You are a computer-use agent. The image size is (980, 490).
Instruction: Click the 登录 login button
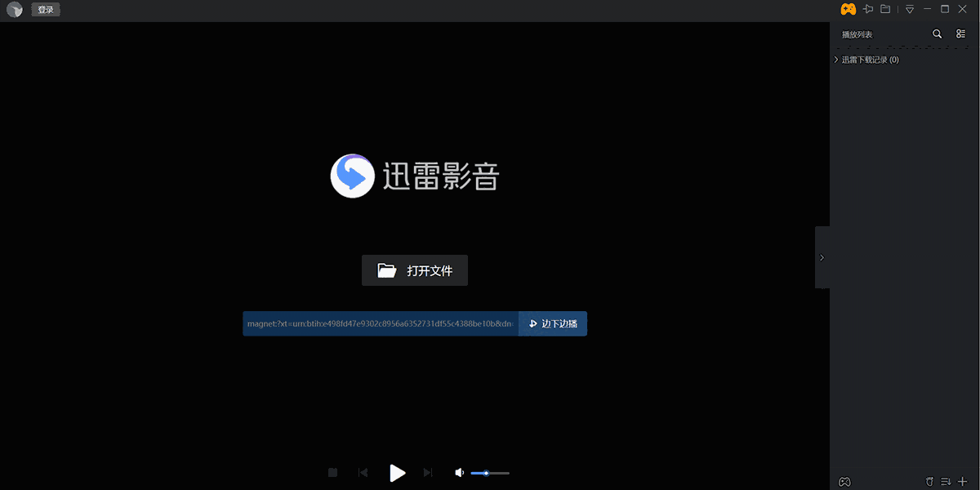point(45,9)
